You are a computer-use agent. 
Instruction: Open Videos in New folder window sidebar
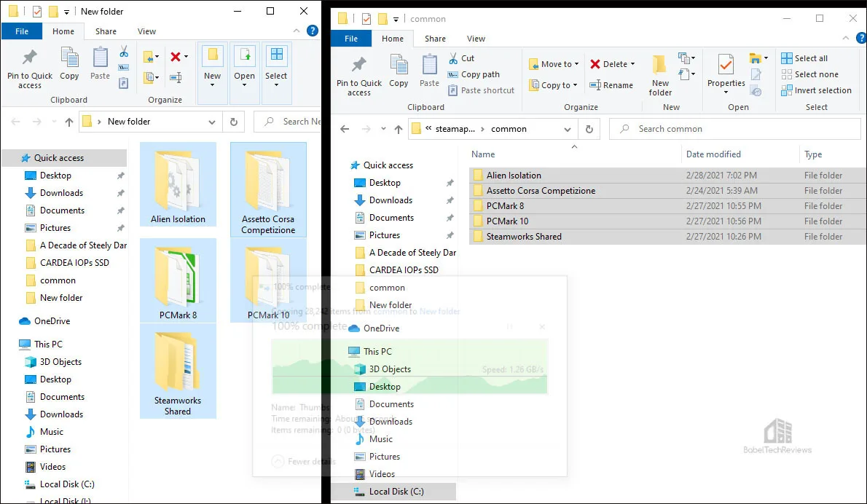point(45,467)
